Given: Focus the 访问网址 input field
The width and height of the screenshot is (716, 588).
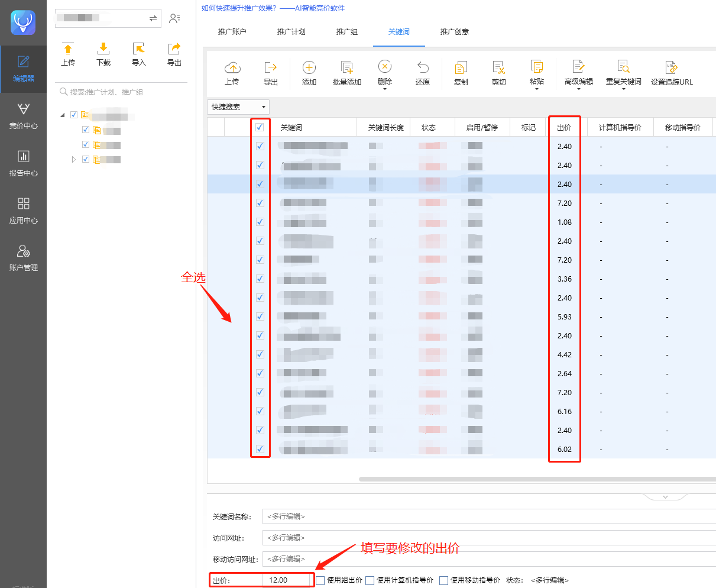Looking at the screenshot, I should (x=489, y=538).
